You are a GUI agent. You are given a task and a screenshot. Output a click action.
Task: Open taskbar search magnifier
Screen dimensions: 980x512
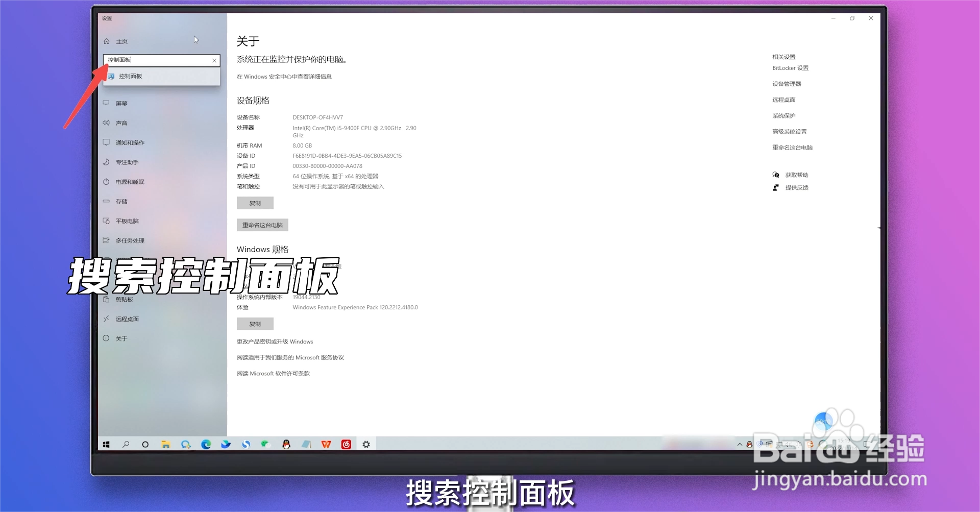126,445
